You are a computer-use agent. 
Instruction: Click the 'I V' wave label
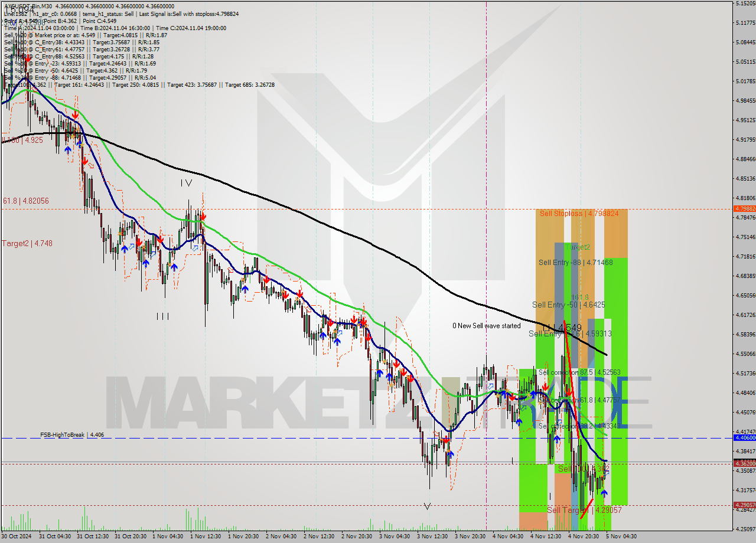(187, 183)
